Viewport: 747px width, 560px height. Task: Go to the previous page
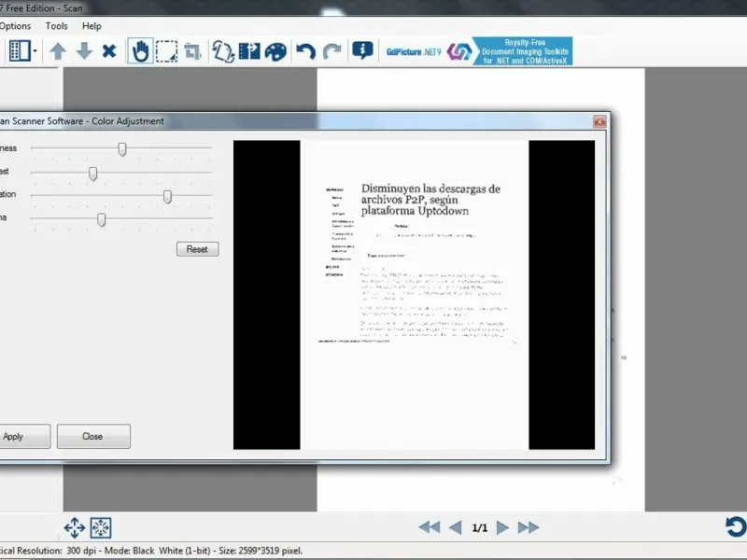tap(456, 527)
